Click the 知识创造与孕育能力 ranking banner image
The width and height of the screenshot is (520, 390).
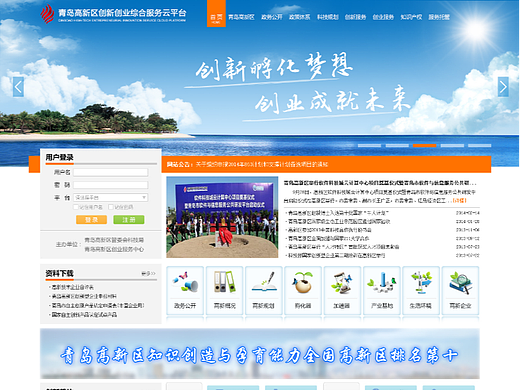(x=260, y=354)
